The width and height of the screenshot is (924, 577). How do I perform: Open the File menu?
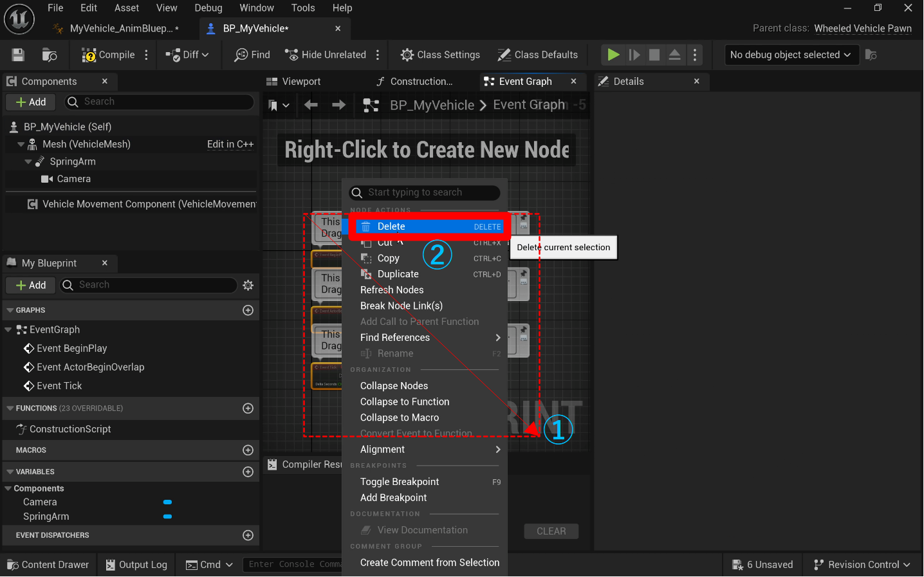pos(55,8)
